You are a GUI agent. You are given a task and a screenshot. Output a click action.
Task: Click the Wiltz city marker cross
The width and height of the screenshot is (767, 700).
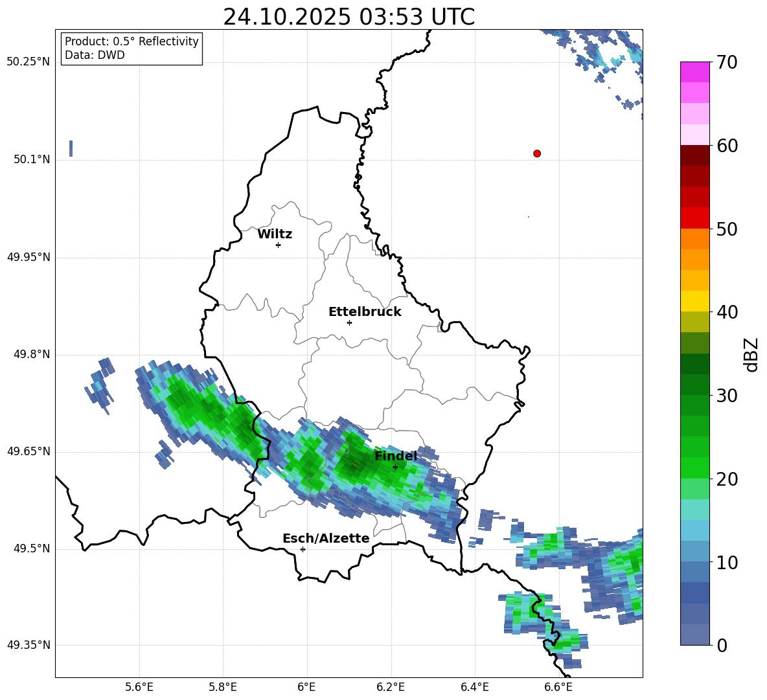(x=278, y=245)
